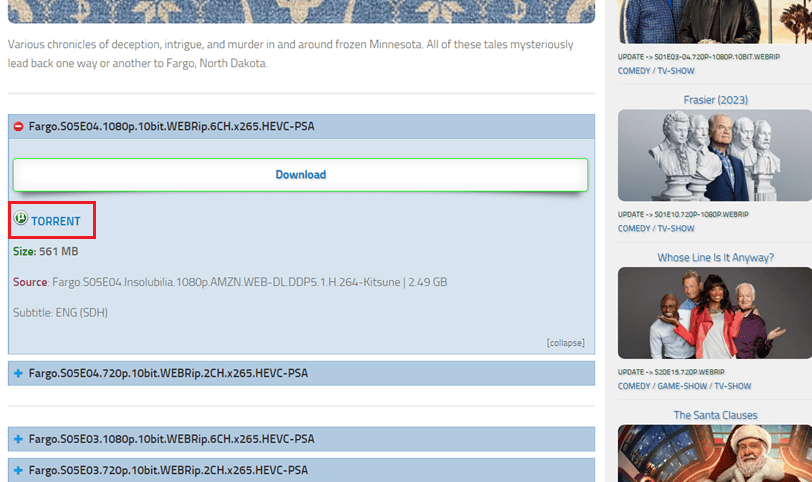Click Subtitle: ENG (SDH) text

coord(60,313)
